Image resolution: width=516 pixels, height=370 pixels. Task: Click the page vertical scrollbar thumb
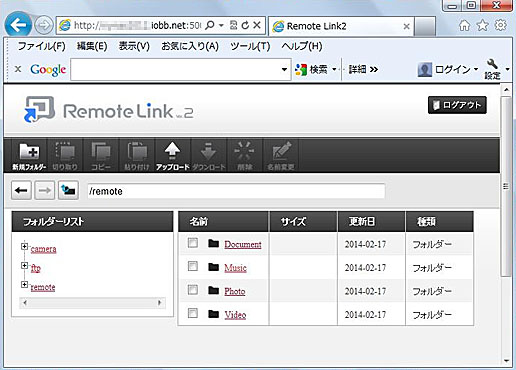click(506, 186)
